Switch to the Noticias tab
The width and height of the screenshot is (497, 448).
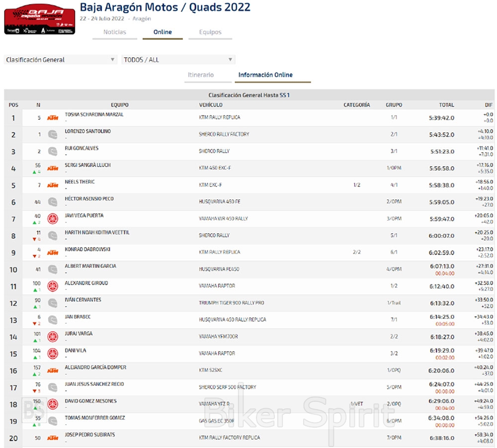coord(114,32)
